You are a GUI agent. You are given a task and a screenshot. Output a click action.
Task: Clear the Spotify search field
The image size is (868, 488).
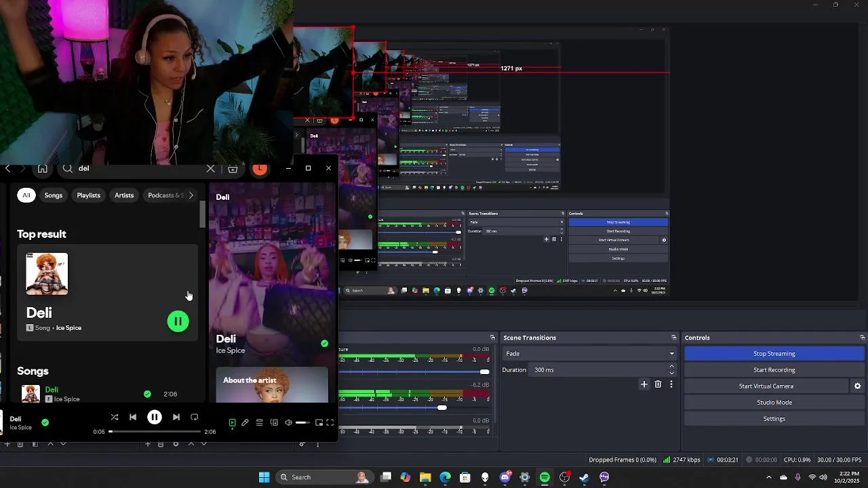coord(211,169)
